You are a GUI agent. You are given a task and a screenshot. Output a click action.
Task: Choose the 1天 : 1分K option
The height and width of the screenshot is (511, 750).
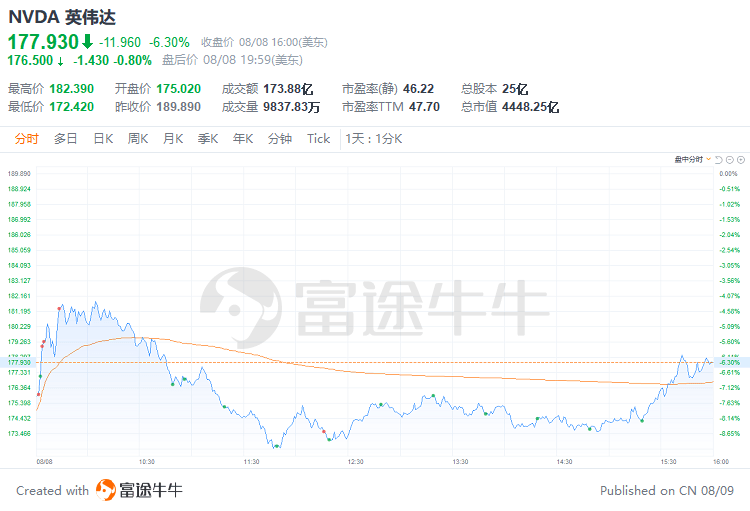[374, 139]
